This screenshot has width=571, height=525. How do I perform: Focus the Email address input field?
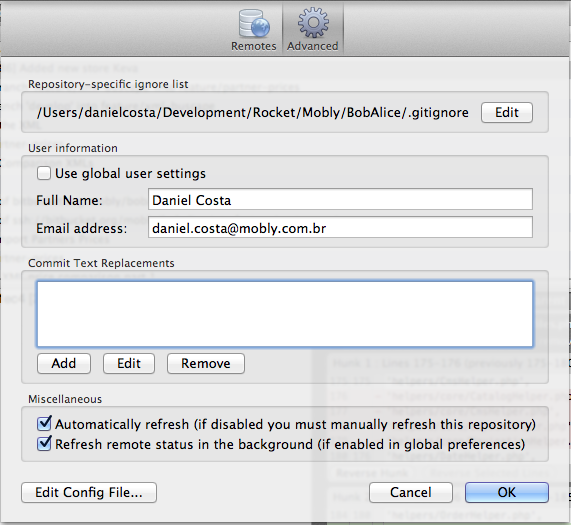pos(340,228)
